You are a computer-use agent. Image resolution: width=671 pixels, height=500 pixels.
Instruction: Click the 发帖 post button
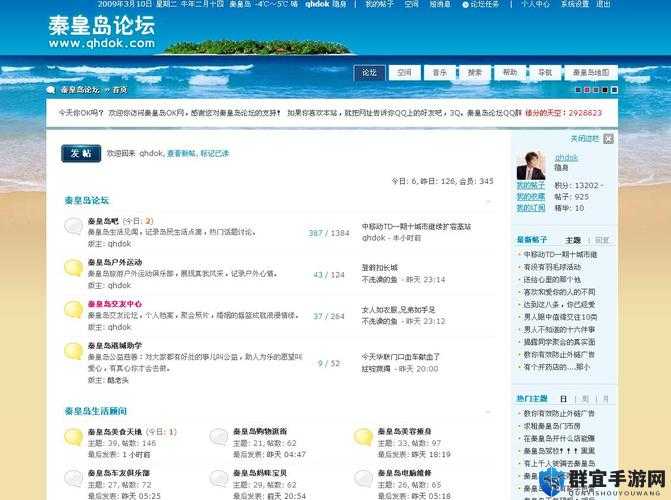coord(81,153)
